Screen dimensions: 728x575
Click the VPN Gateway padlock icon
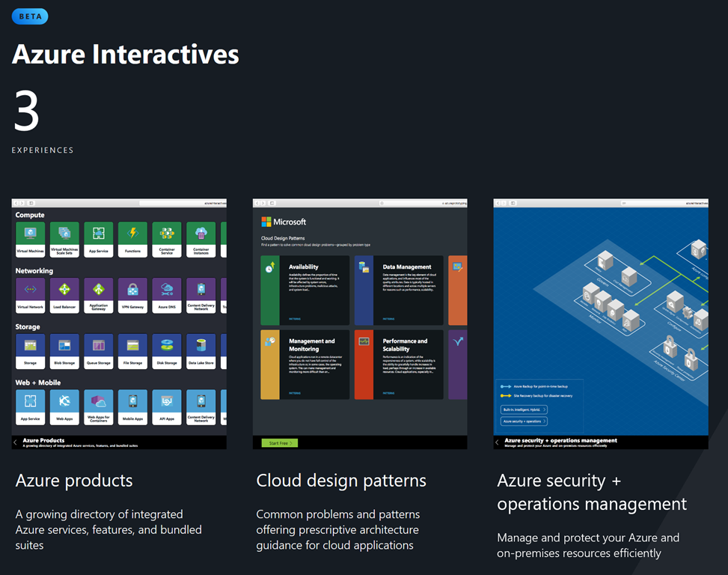(x=133, y=295)
